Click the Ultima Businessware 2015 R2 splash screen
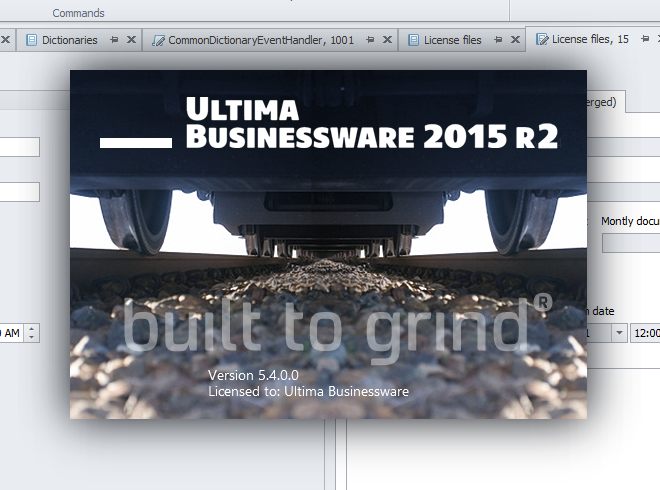 [x=328, y=244]
